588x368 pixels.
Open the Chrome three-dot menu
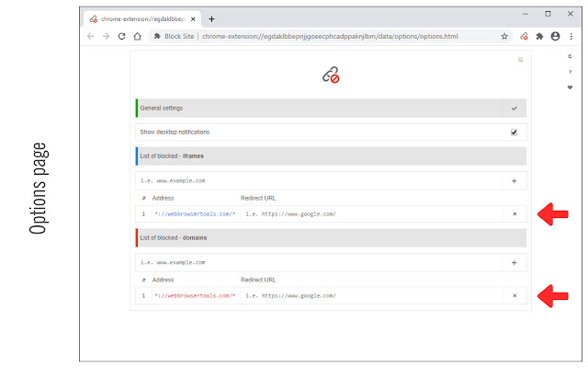[571, 37]
